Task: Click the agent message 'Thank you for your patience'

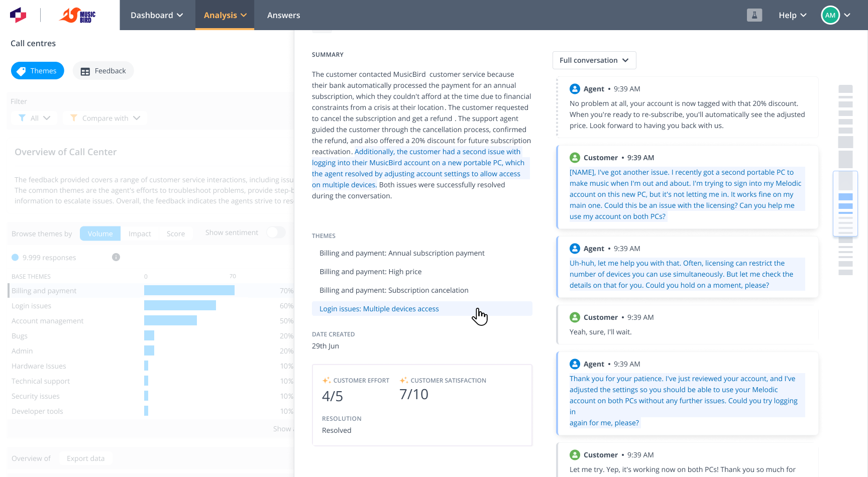Action: (x=687, y=394)
